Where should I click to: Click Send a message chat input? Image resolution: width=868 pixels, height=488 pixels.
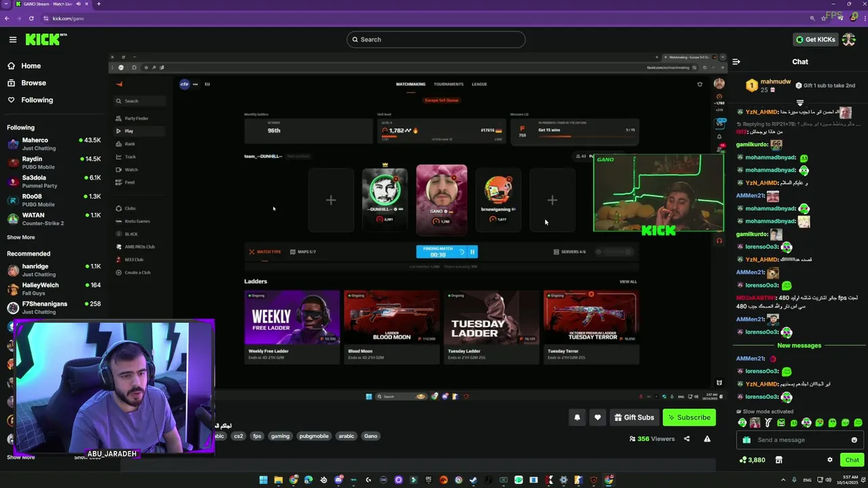point(799,440)
